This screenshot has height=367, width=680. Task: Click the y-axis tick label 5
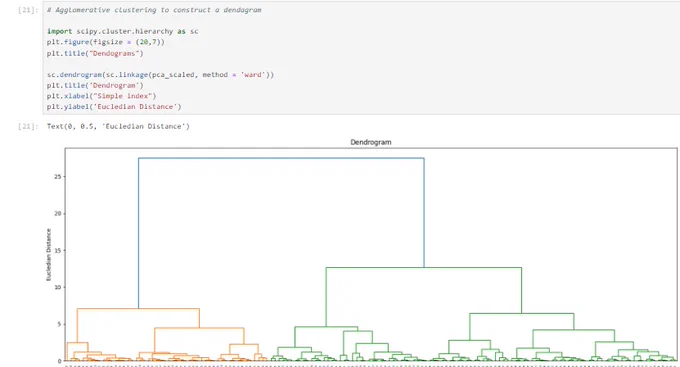pyautogui.click(x=59, y=324)
